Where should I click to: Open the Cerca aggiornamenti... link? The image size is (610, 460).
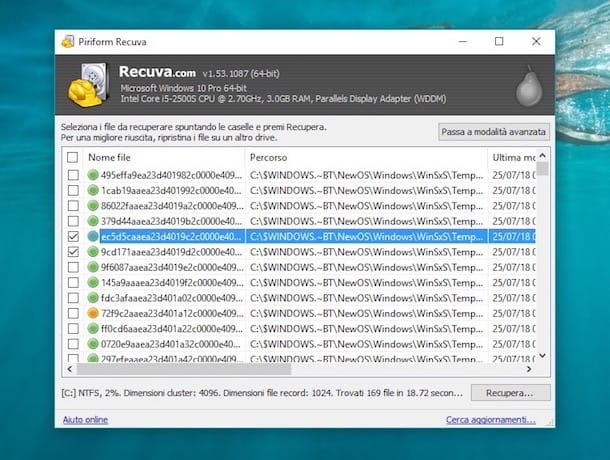491,420
